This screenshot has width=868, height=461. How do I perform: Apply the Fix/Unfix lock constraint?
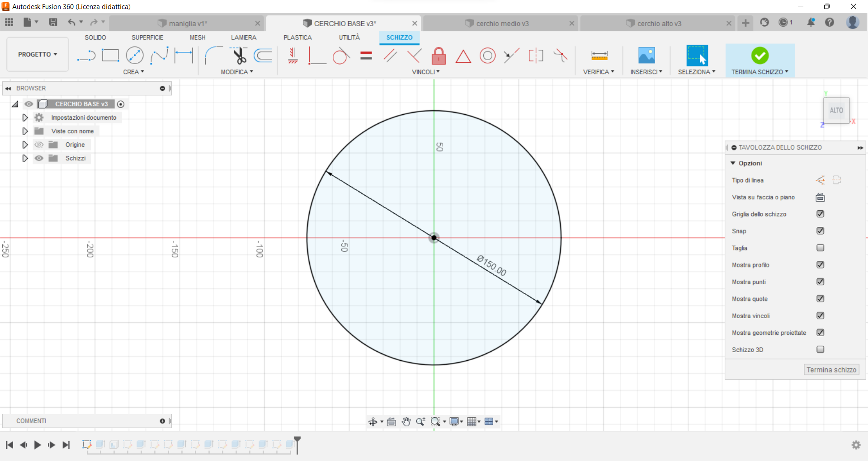pyautogui.click(x=439, y=56)
